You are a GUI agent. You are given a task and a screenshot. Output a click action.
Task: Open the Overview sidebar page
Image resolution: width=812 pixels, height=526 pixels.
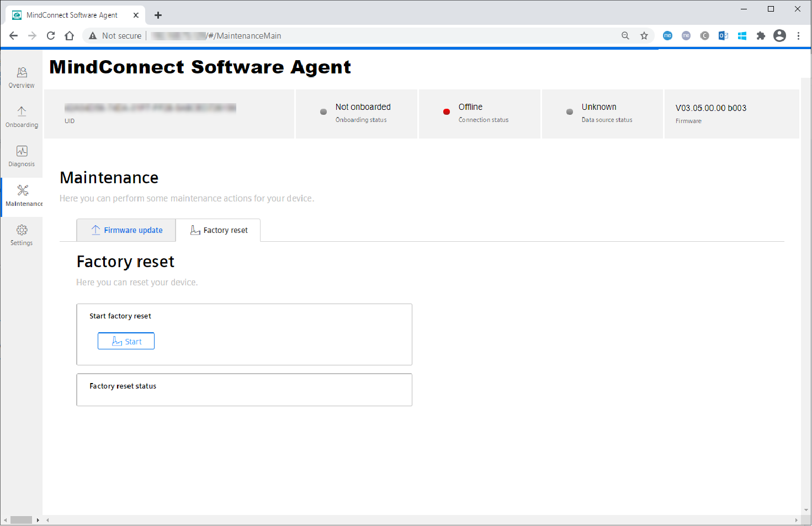pyautogui.click(x=22, y=78)
